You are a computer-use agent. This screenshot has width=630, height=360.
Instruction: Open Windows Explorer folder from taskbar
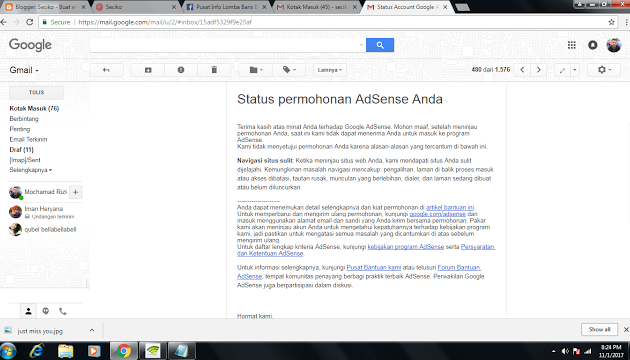65,351
